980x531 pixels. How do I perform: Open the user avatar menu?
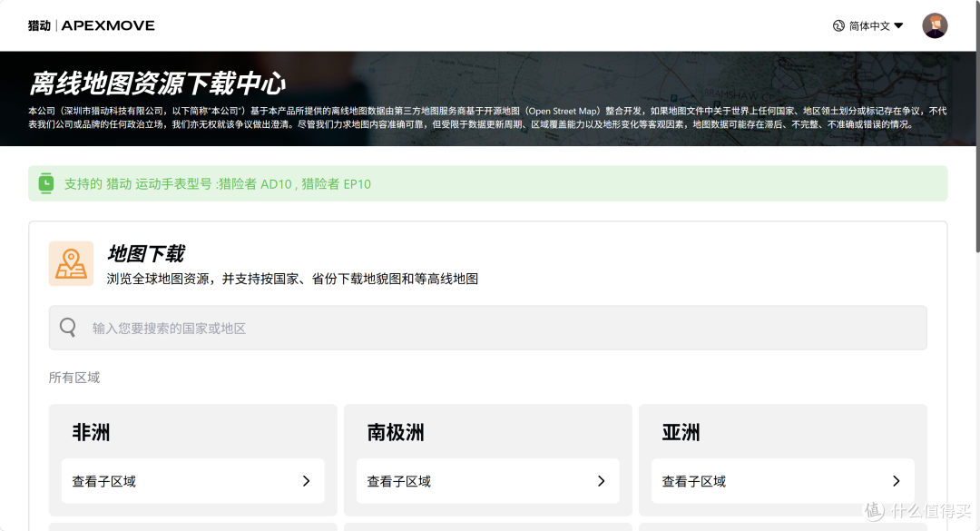[x=935, y=25]
